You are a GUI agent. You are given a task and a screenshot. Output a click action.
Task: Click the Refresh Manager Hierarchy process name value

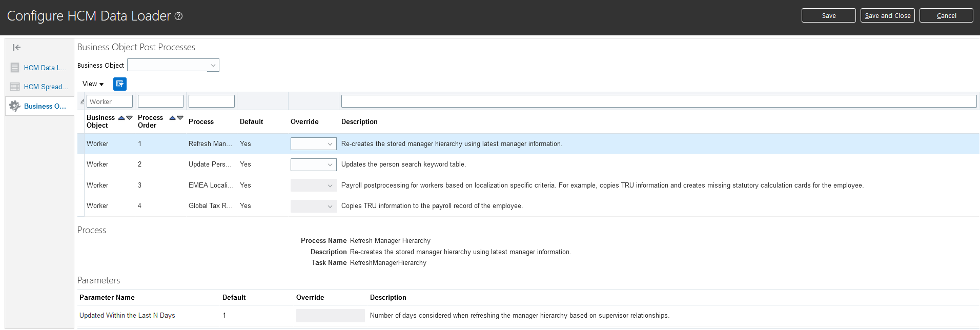(x=390, y=241)
